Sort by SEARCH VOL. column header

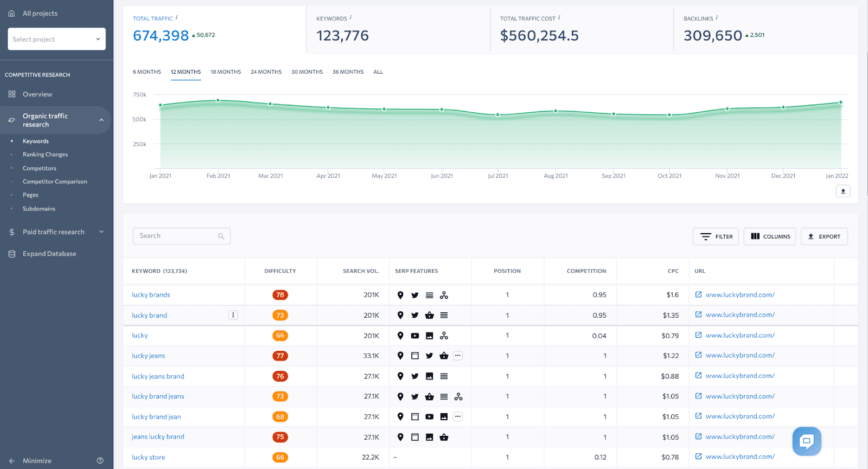click(x=361, y=271)
